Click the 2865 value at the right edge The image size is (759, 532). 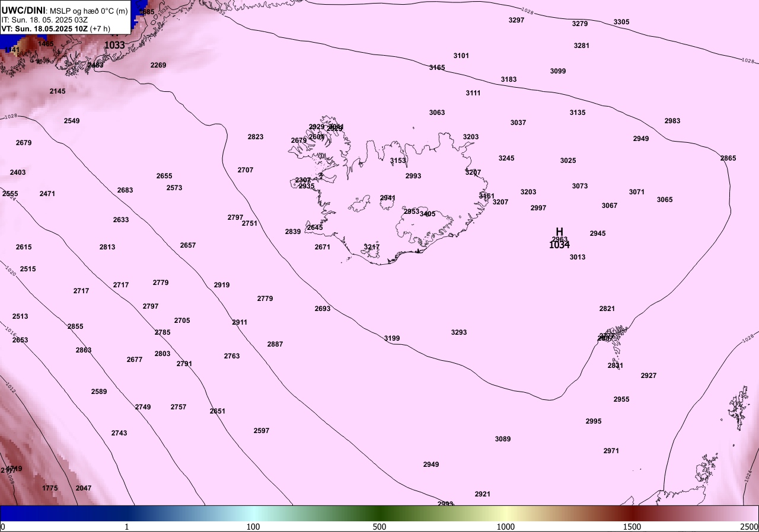[728, 158]
